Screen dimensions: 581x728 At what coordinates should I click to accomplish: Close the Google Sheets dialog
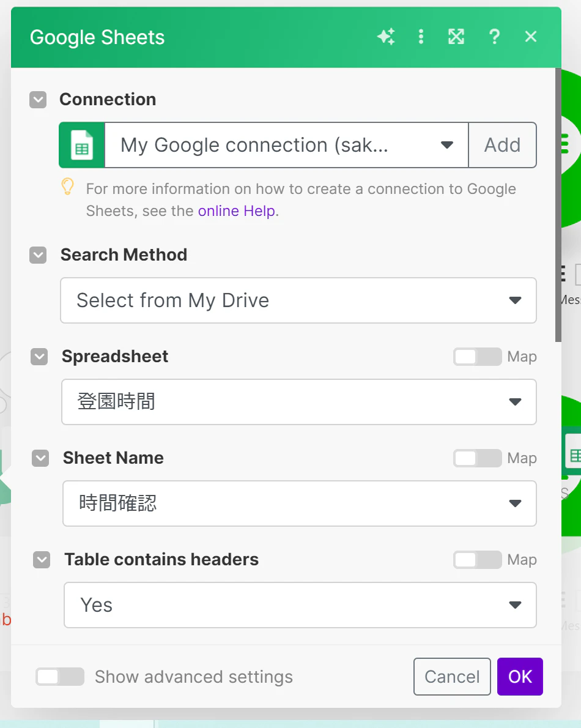click(531, 37)
